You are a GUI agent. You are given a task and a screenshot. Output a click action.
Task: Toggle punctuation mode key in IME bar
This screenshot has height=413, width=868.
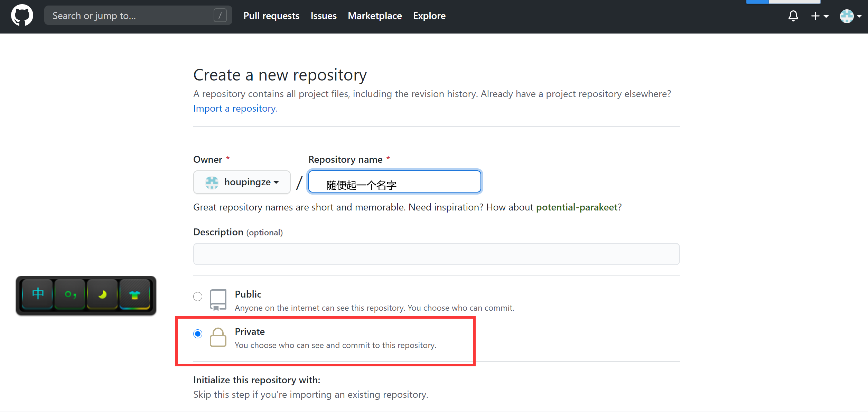click(x=70, y=294)
